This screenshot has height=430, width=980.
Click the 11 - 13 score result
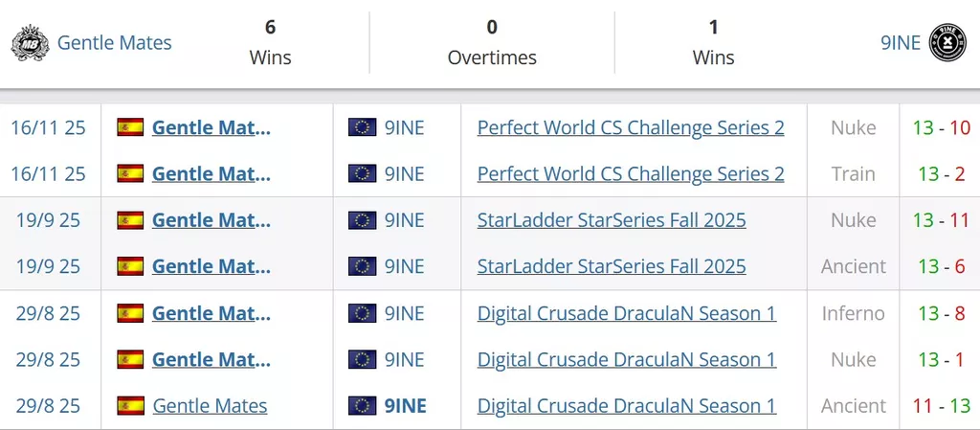(941, 406)
